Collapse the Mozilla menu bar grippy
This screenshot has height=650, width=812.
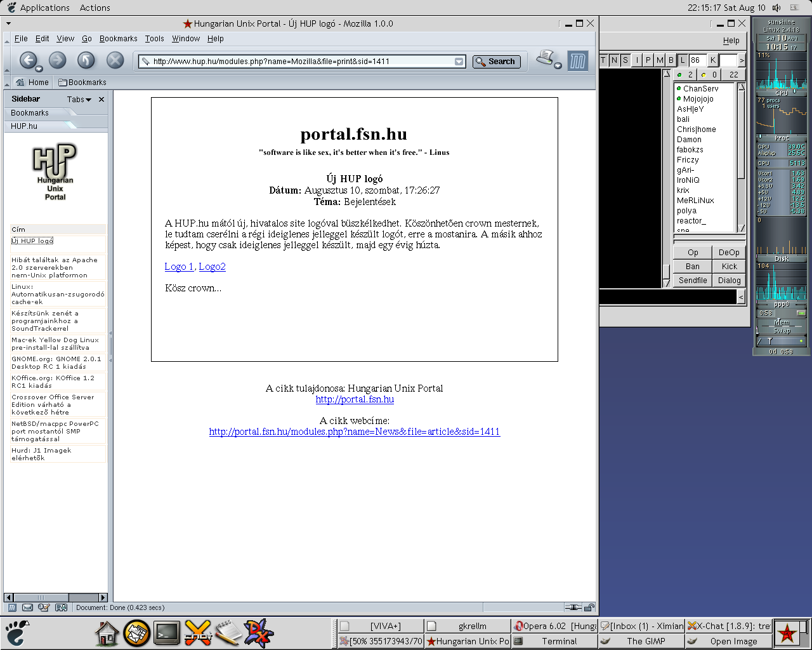pyautogui.click(x=7, y=39)
